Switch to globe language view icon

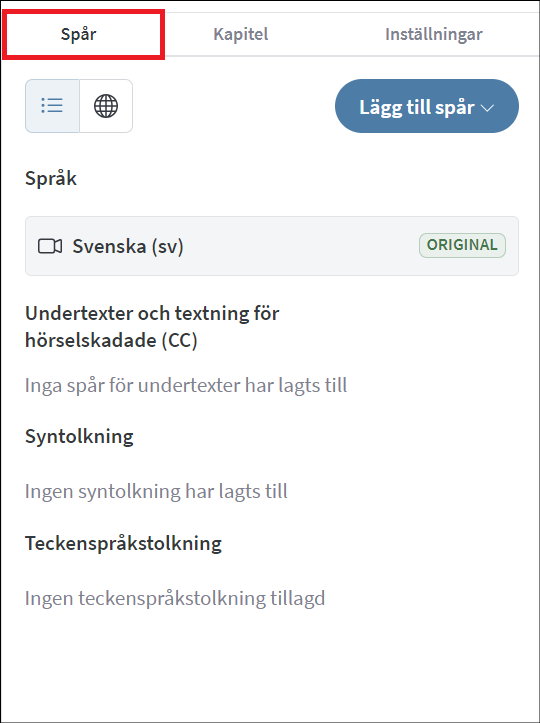[x=106, y=106]
